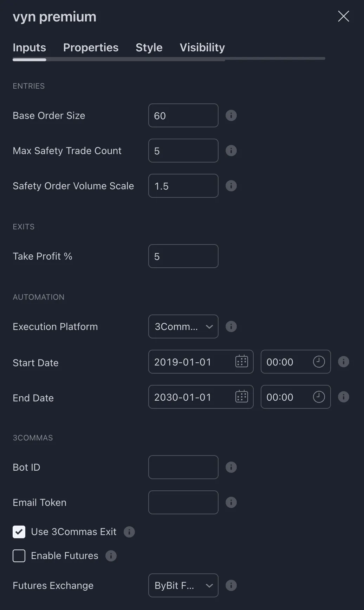This screenshot has height=610, width=364.
Task: Open the Futures Exchange dropdown
Action: 183,585
